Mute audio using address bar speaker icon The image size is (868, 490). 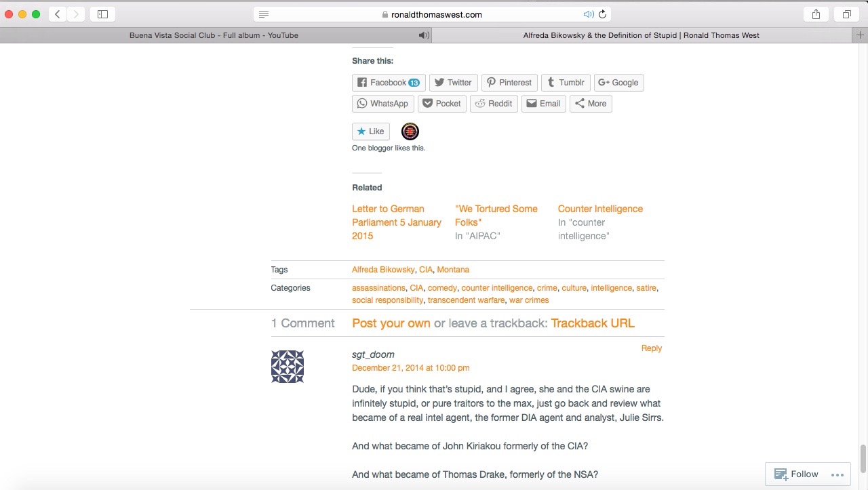[588, 14]
